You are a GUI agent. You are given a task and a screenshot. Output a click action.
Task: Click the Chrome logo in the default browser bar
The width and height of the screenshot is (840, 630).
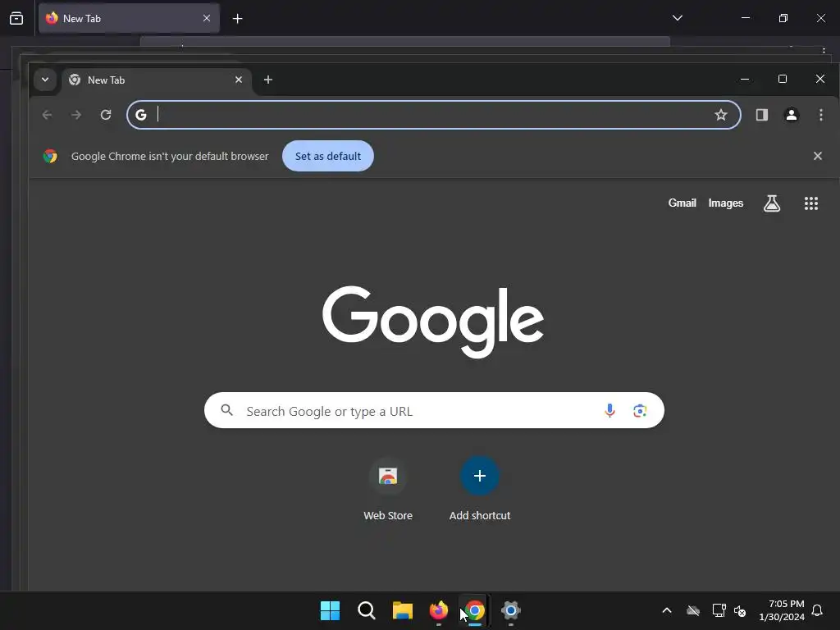[x=50, y=156]
